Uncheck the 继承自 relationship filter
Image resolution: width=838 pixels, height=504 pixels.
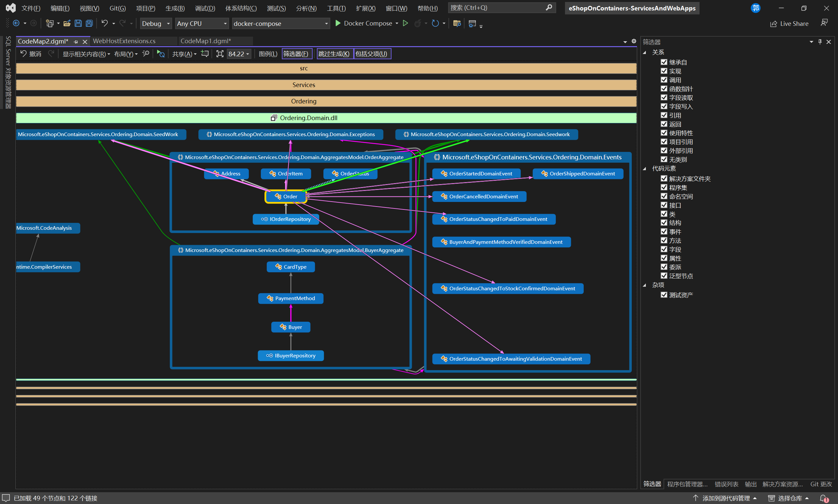[x=664, y=62]
